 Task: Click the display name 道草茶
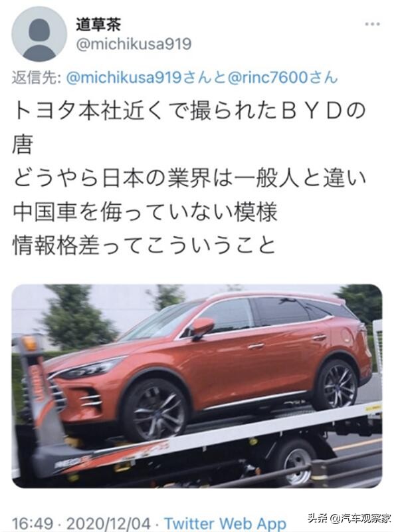click(98, 24)
